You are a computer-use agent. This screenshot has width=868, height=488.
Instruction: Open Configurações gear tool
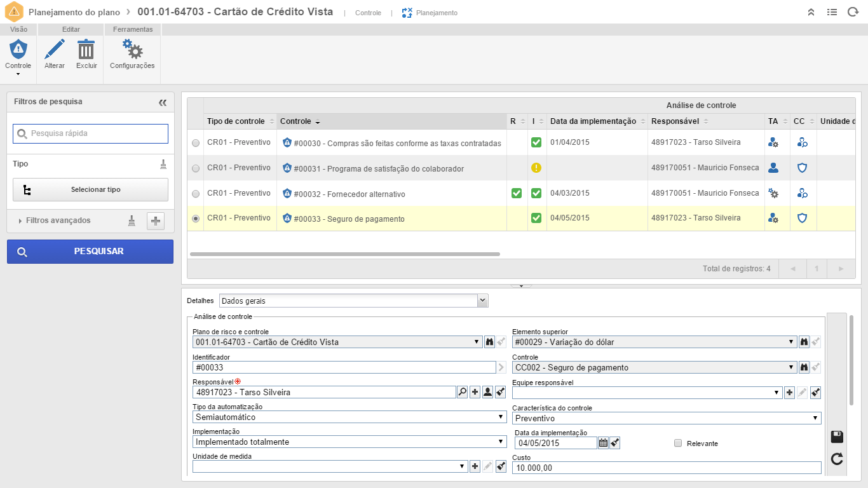(132, 50)
